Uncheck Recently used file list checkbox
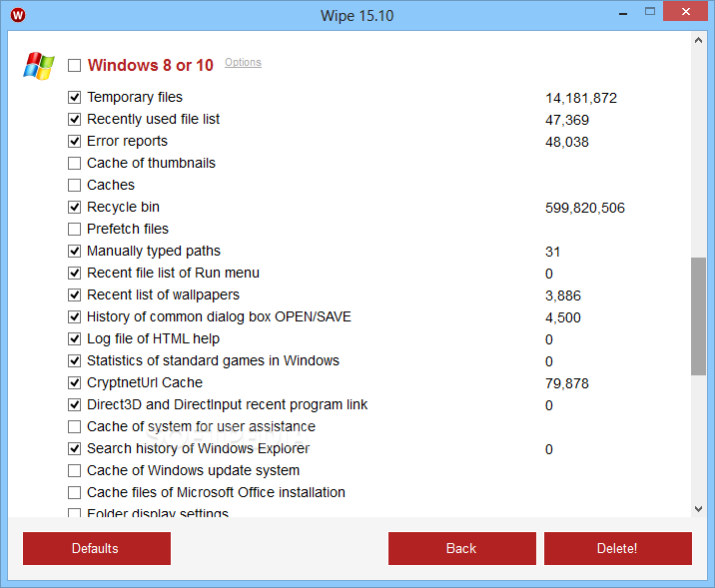This screenshot has width=715, height=588. pyautogui.click(x=74, y=119)
